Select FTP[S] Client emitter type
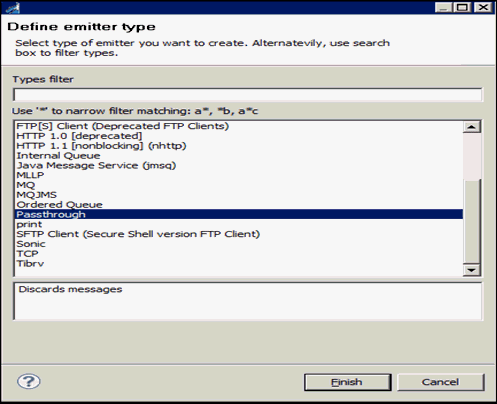The height and width of the screenshot is (404, 497). tap(123, 126)
